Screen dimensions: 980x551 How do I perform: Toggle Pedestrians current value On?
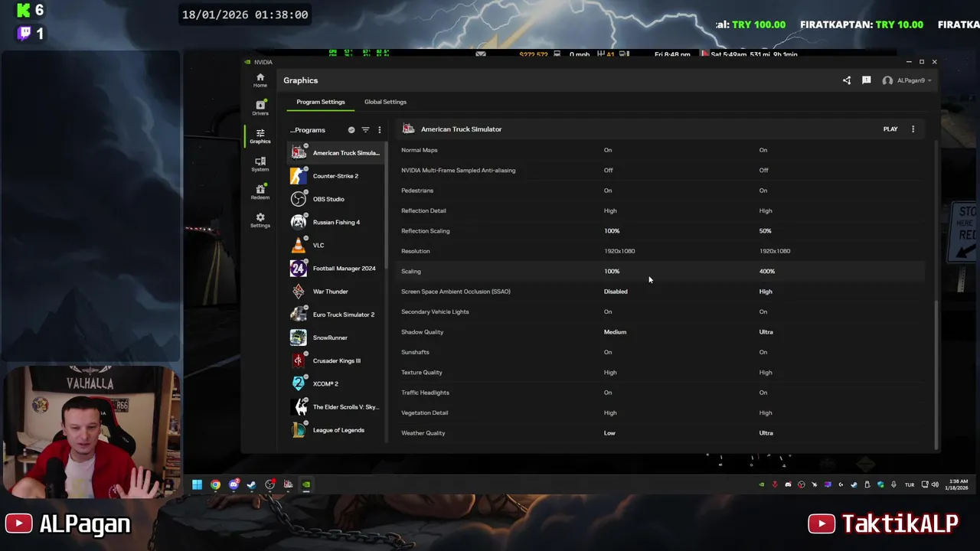(x=608, y=191)
